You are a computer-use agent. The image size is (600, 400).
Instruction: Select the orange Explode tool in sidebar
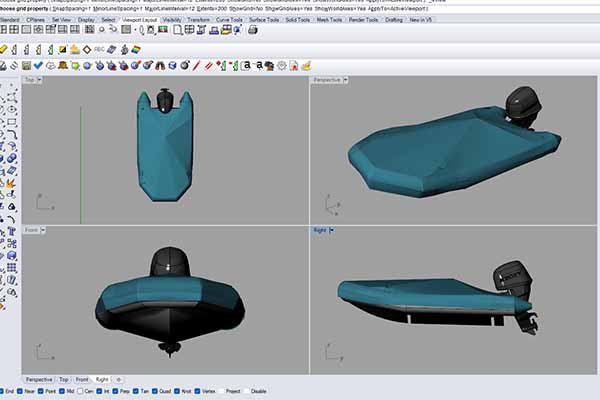(x=9, y=183)
